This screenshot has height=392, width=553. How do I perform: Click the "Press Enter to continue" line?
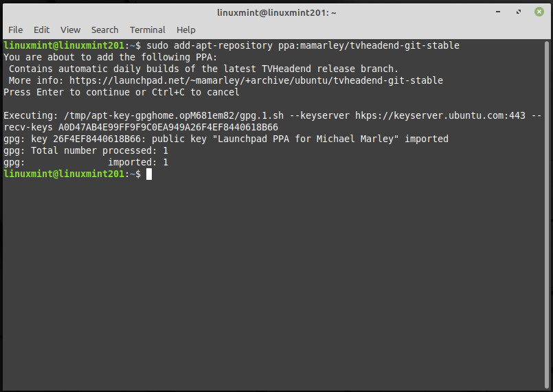click(x=121, y=92)
